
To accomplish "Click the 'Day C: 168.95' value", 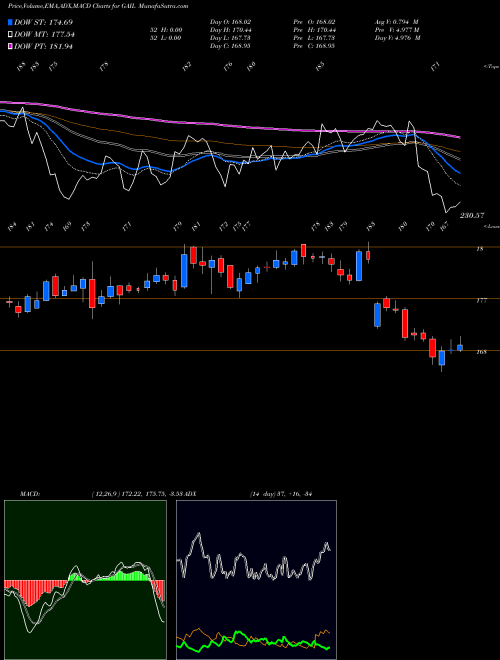I will coord(230,46).
